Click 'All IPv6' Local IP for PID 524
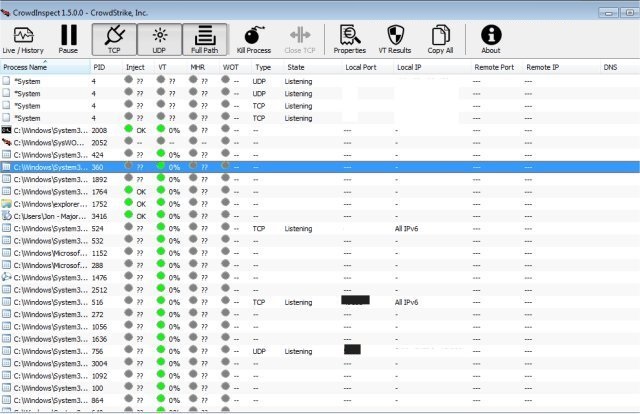The image size is (640, 414). pos(407,229)
